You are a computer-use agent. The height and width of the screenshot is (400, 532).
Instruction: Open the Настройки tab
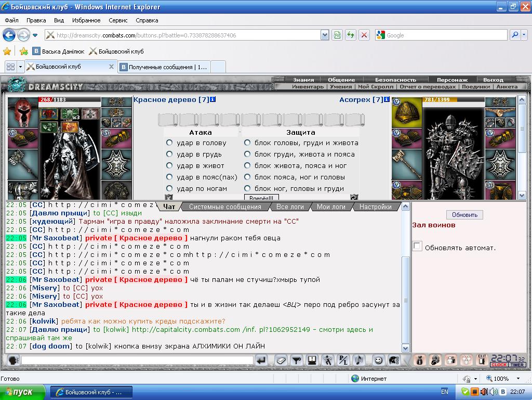click(x=375, y=207)
